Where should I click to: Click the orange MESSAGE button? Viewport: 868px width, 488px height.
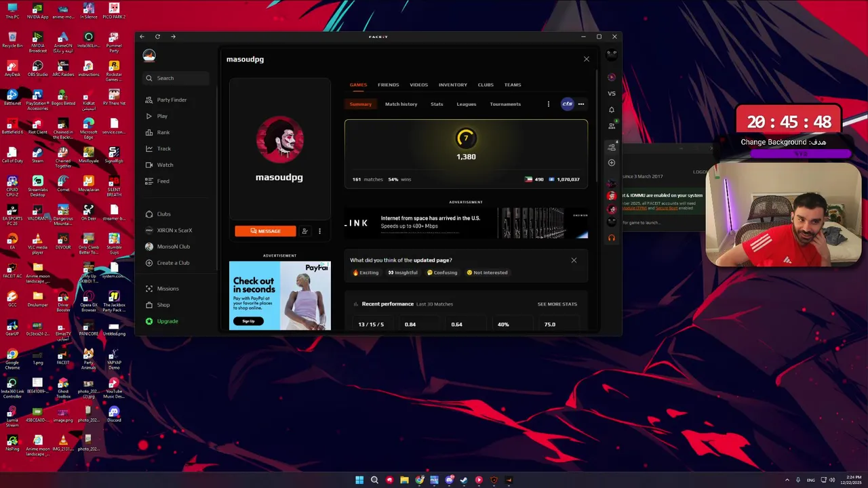(x=266, y=231)
